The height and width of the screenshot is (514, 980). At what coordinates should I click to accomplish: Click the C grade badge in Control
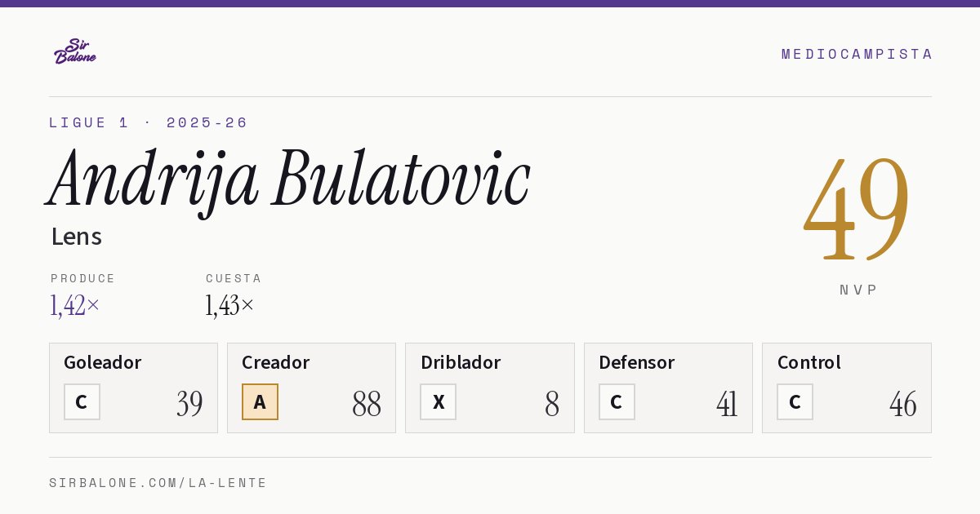[x=795, y=402]
